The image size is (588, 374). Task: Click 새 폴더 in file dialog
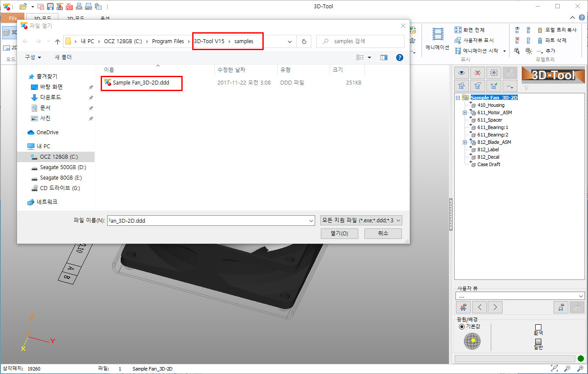(x=63, y=57)
